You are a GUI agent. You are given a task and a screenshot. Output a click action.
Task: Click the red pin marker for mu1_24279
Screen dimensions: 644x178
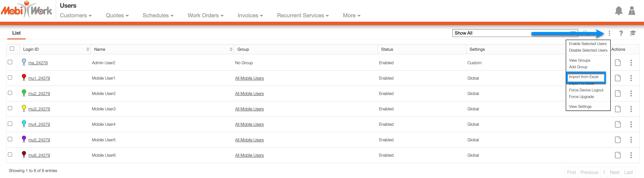click(x=24, y=77)
